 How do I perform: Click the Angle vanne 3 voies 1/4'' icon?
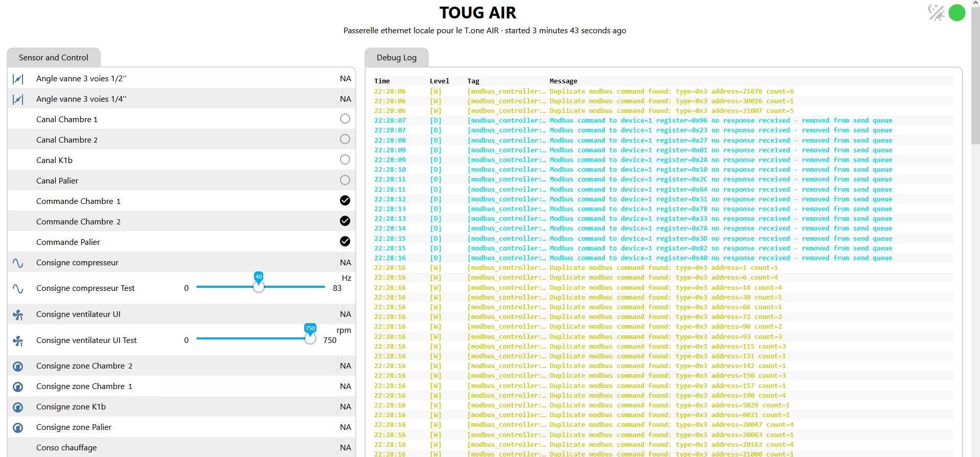point(18,99)
